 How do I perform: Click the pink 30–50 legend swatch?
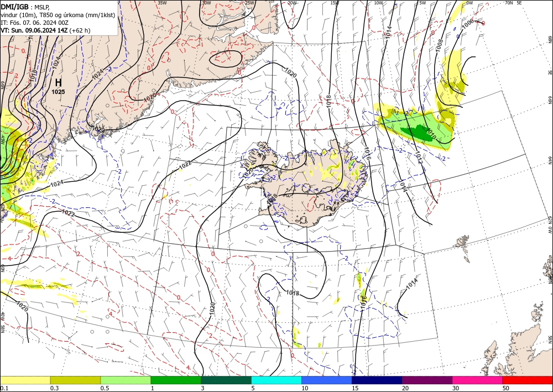[478, 380]
